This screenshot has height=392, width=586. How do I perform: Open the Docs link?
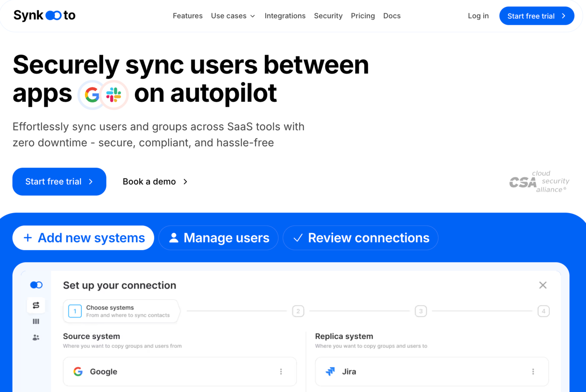[x=392, y=16]
